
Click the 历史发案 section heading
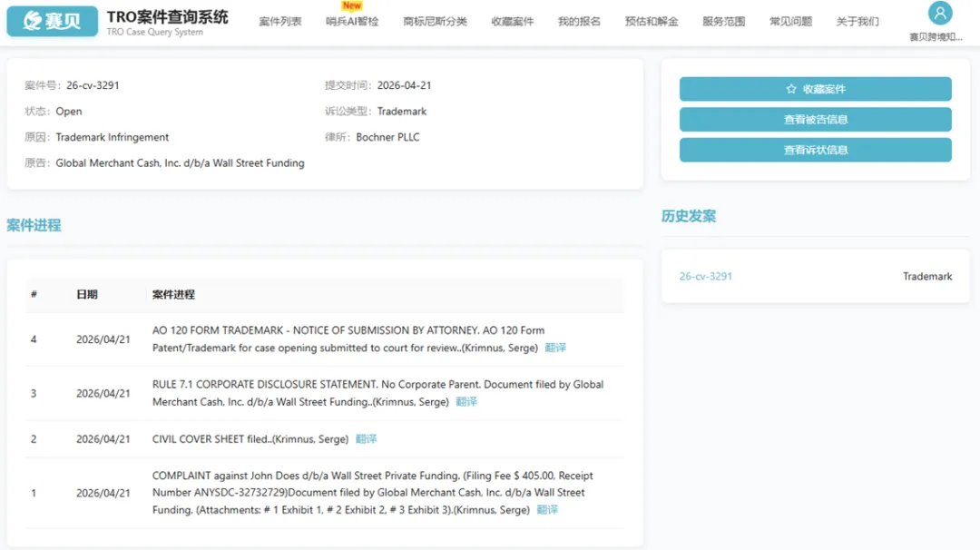pos(689,216)
